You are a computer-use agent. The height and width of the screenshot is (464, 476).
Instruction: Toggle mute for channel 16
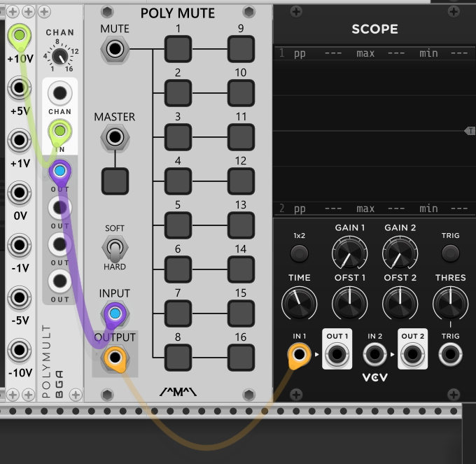[x=241, y=358]
